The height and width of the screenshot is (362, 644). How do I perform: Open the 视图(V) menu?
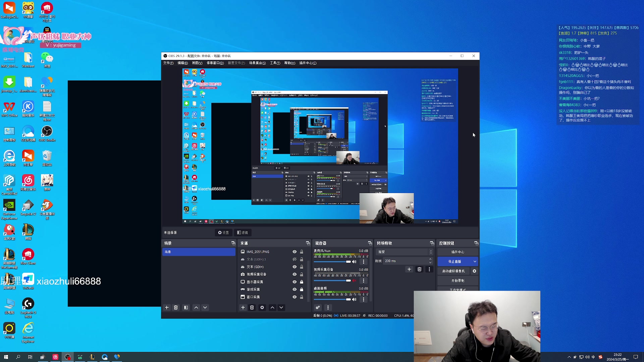coord(197,63)
